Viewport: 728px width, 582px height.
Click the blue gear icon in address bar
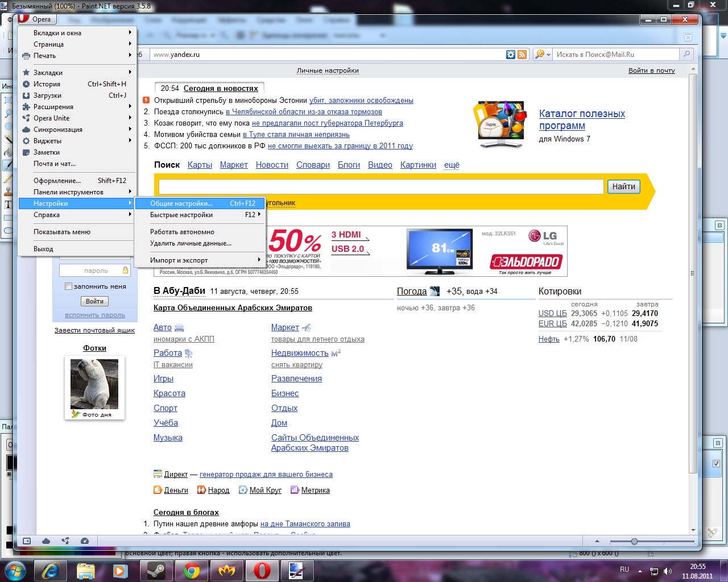coord(511,55)
